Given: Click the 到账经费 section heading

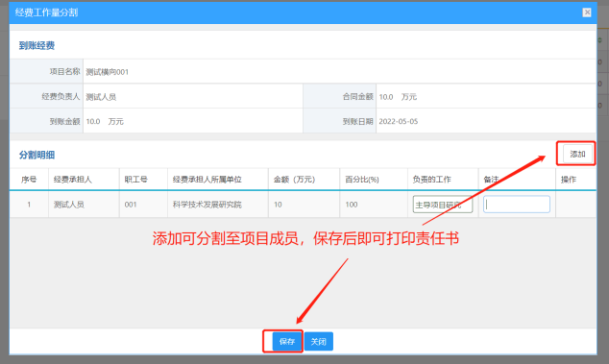Looking at the screenshot, I should coord(37,45).
